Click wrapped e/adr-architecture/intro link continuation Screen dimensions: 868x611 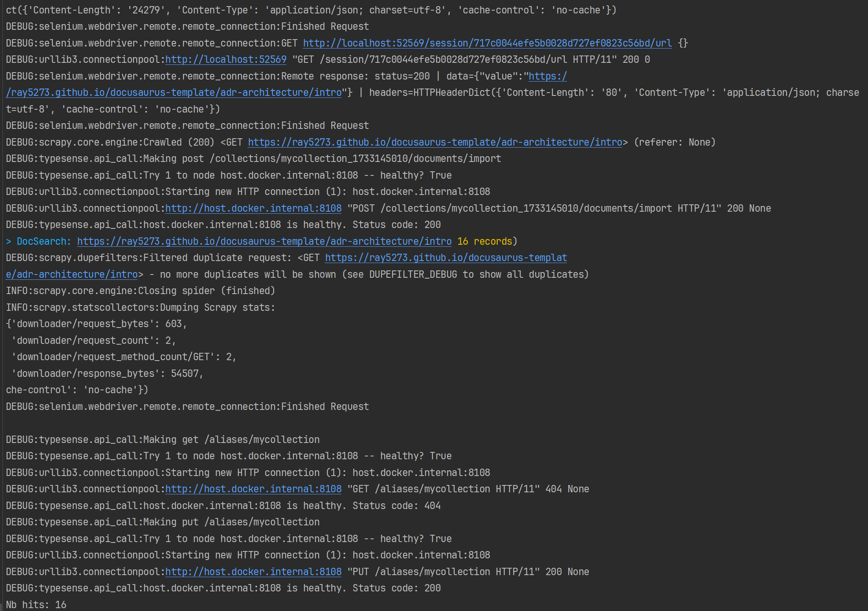pos(72,275)
